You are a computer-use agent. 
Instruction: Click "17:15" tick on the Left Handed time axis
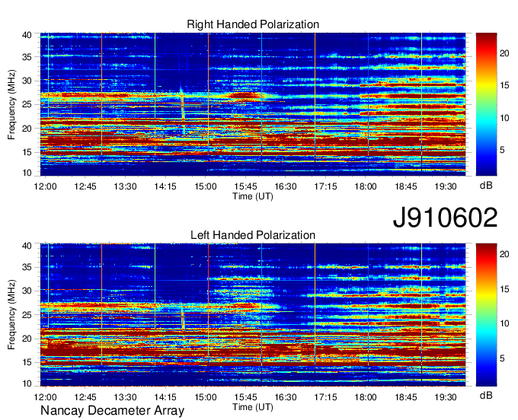[x=325, y=397]
